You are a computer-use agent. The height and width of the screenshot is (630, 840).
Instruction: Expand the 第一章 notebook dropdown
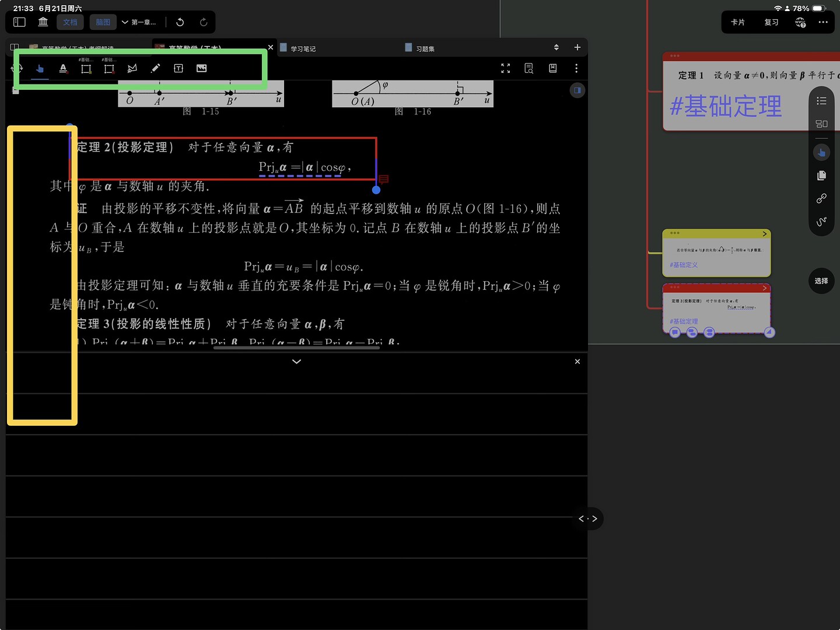click(x=139, y=22)
